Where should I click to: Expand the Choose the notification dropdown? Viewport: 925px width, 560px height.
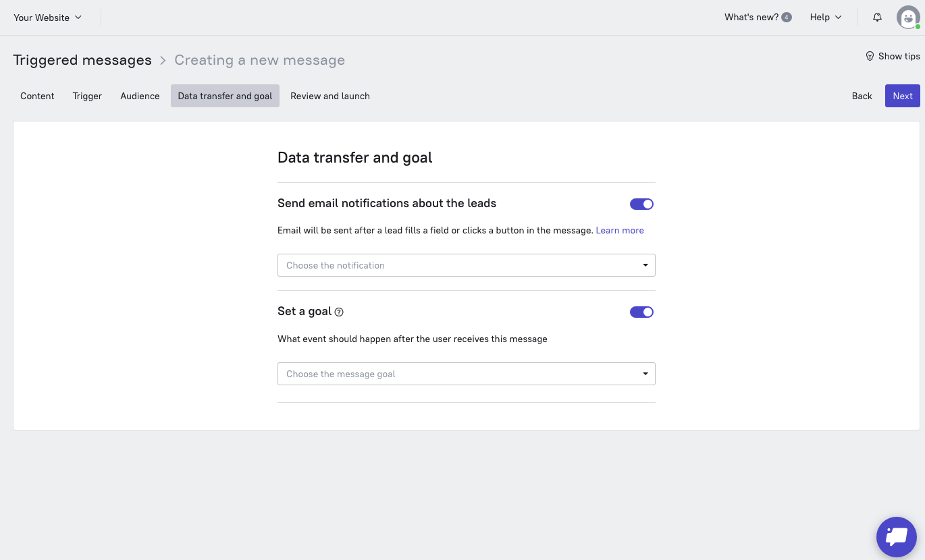click(x=466, y=265)
